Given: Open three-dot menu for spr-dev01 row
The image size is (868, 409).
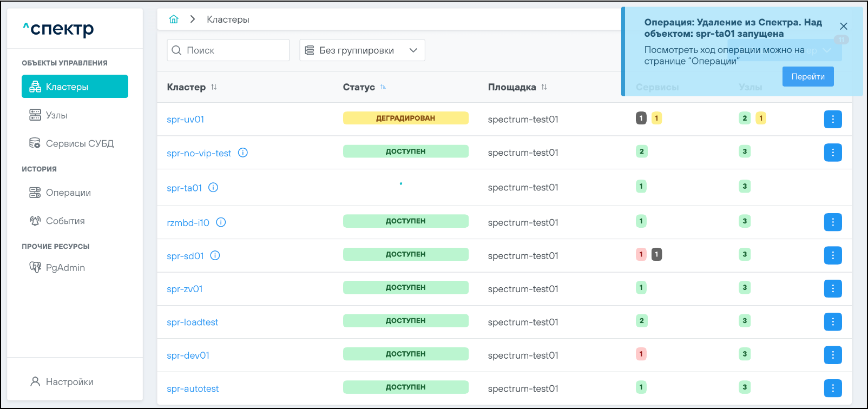Looking at the screenshot, I should (x=832, y=355).
